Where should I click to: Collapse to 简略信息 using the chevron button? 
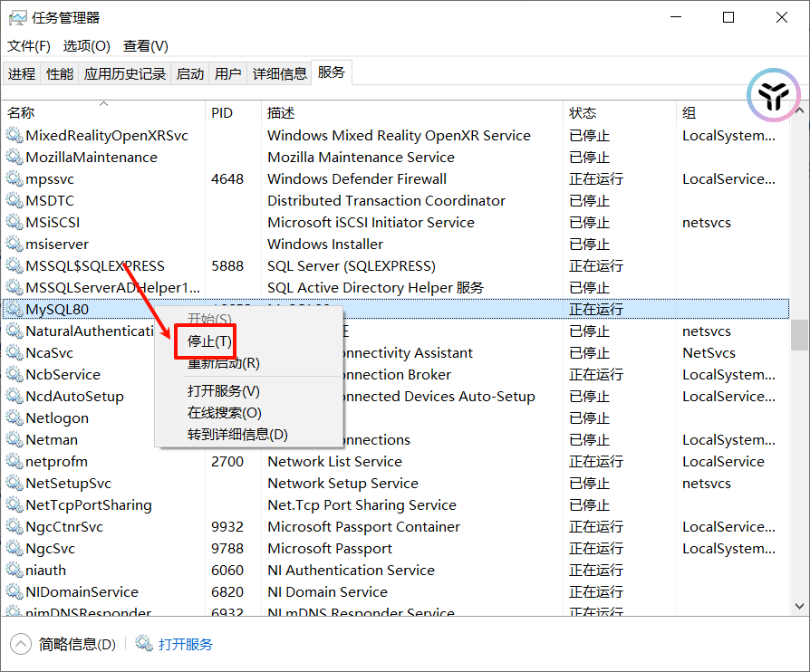click(21, 644)
